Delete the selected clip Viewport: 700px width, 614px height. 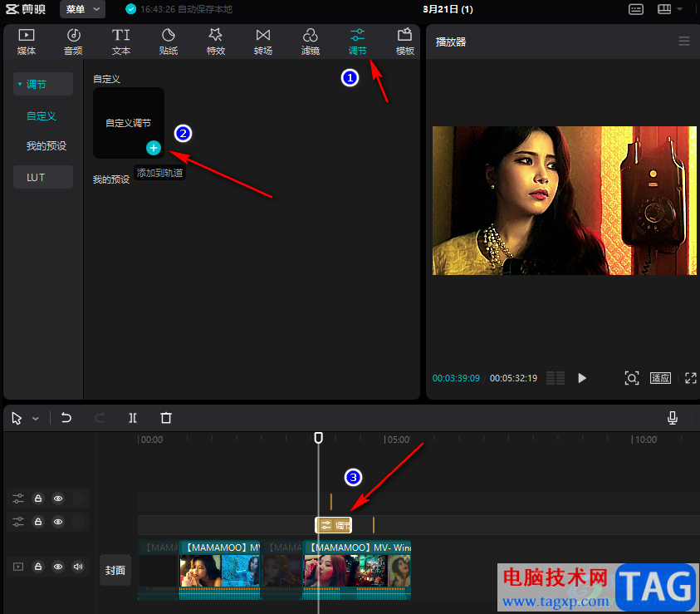[x=165, y=418]
